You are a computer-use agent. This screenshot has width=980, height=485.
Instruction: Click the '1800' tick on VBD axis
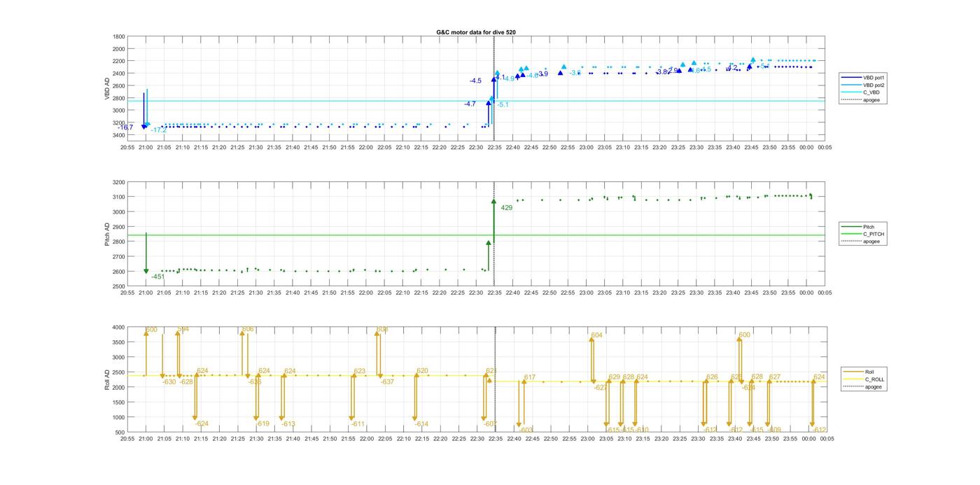coord(119,36)
